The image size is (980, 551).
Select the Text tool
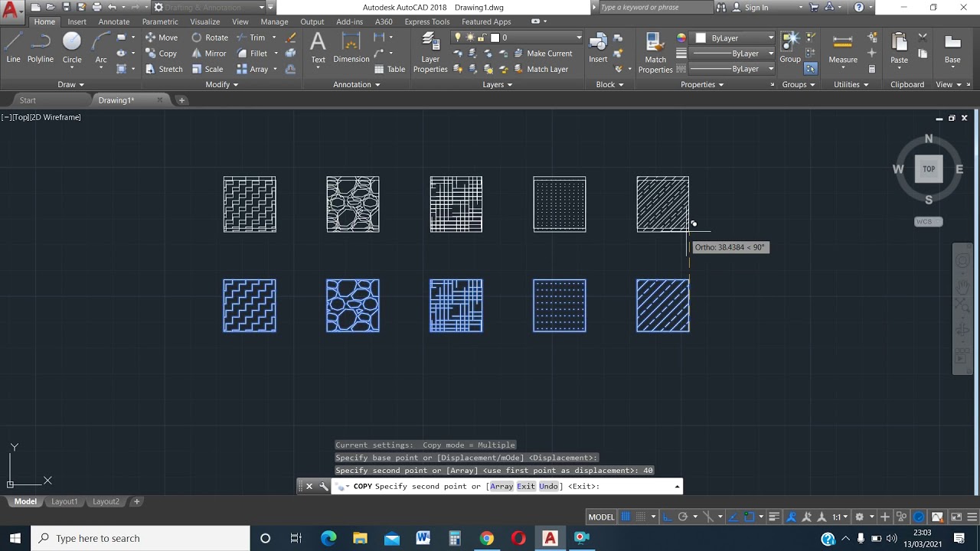click(318, 47)
